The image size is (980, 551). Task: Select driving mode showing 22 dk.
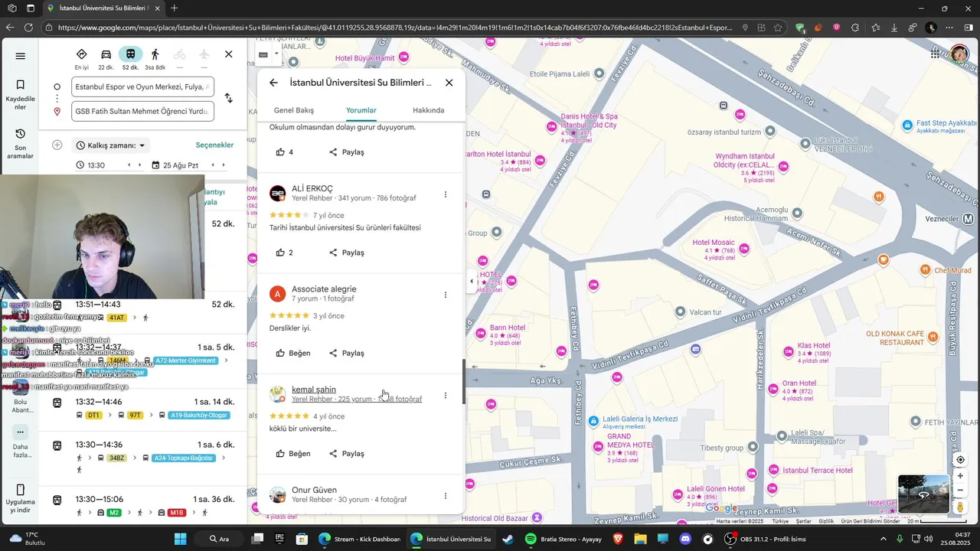coord(106,59)
